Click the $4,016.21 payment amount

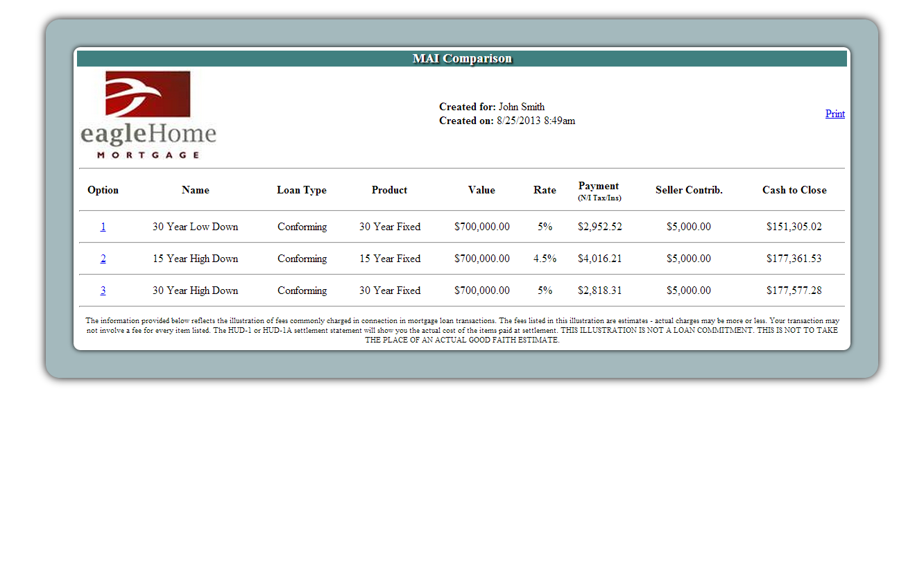(x=599, y=259)
